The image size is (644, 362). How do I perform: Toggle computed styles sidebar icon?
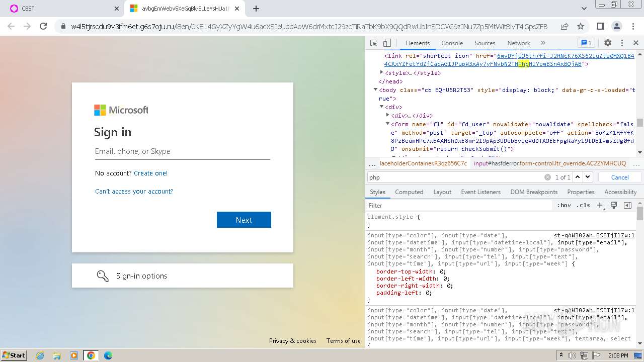coord(627,205)
